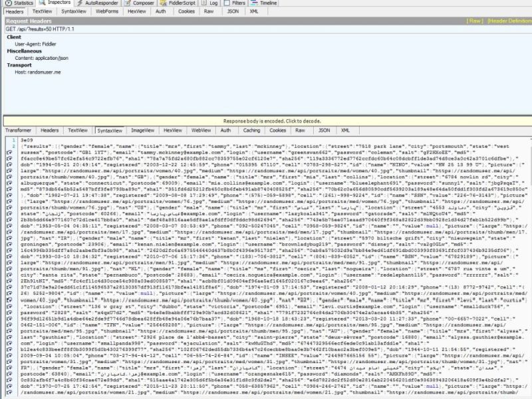Viewport: 532px width, 399px height.
Task: Select the Host: randomuser.me header
Action: pyautogui.click(x=38, y=72)
